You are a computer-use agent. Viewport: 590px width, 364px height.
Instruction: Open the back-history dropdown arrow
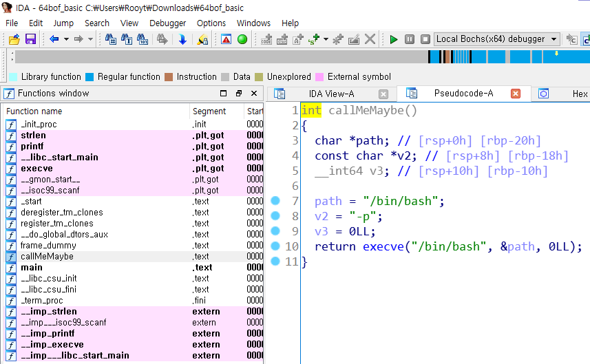coord(66,39)
